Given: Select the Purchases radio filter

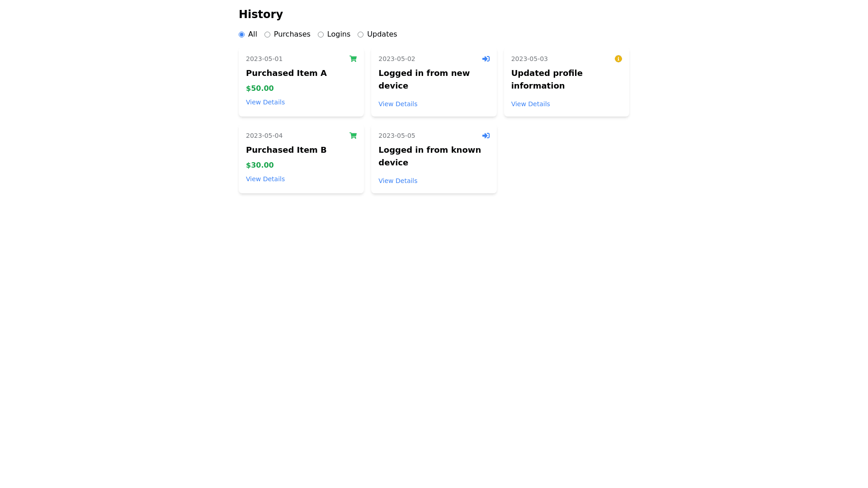Looking at the screenshot, I should click(268, 35).
